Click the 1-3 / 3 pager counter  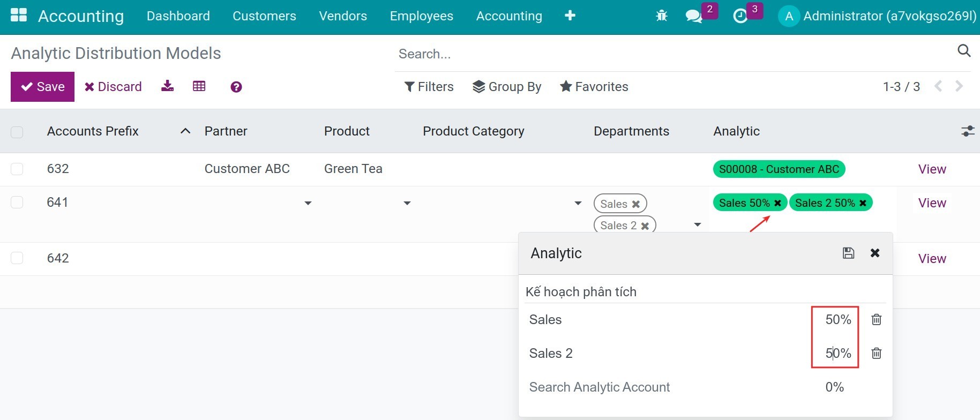[x=901, y=87]
